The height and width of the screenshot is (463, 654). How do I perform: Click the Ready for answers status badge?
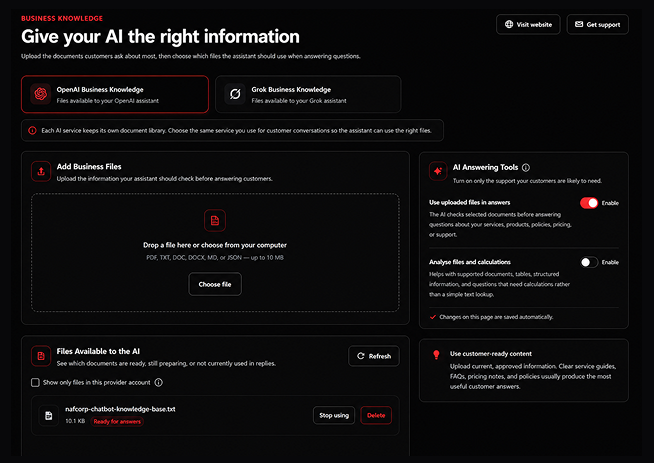(117, 422)
